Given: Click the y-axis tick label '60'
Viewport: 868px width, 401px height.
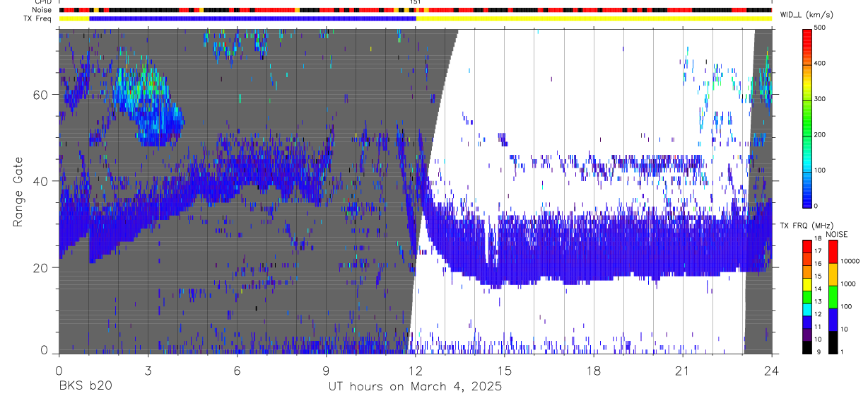Looking at the screenshot, I should [41, 95].
